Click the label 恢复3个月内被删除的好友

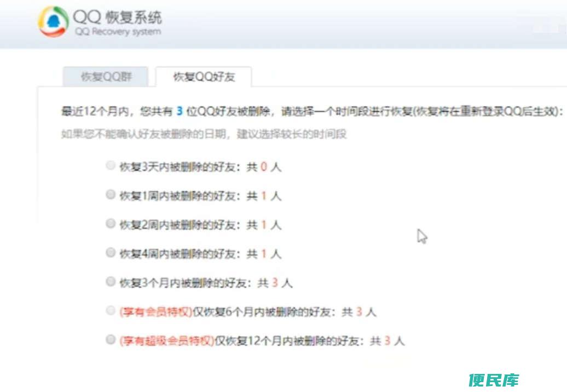(183, 283)
